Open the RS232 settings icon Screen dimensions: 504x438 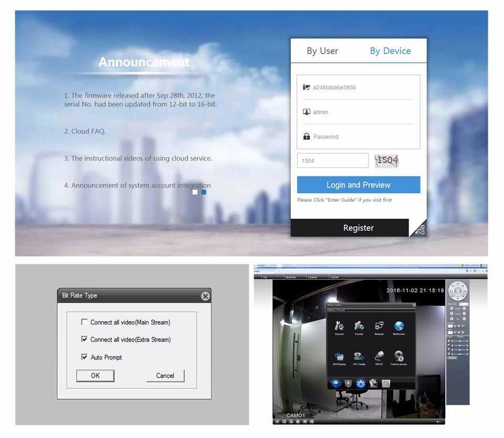coord(379,357)
